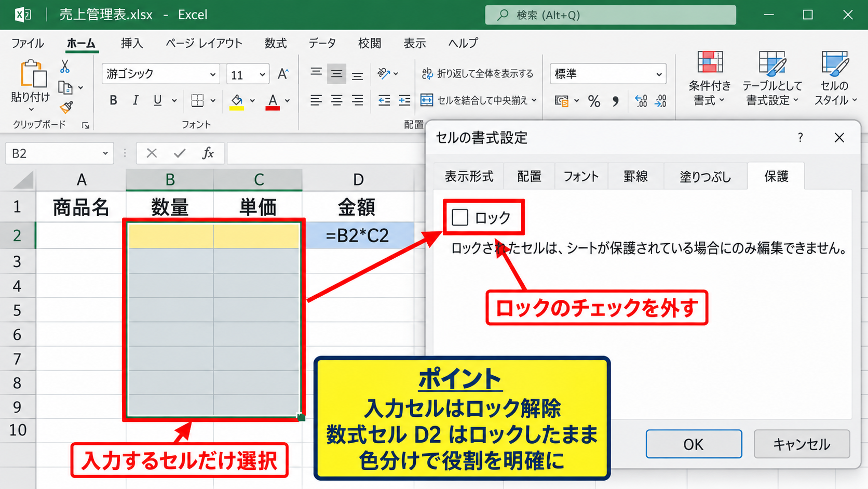Toggle Underline formatting
Viewport: 868px width, 489px height.
158,100
